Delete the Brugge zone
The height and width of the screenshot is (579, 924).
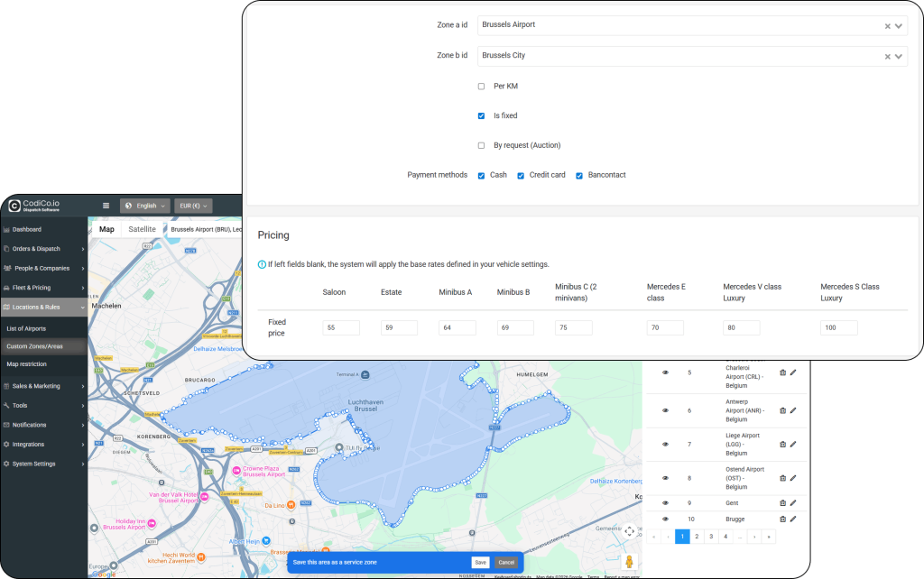(x=782, y=519)
